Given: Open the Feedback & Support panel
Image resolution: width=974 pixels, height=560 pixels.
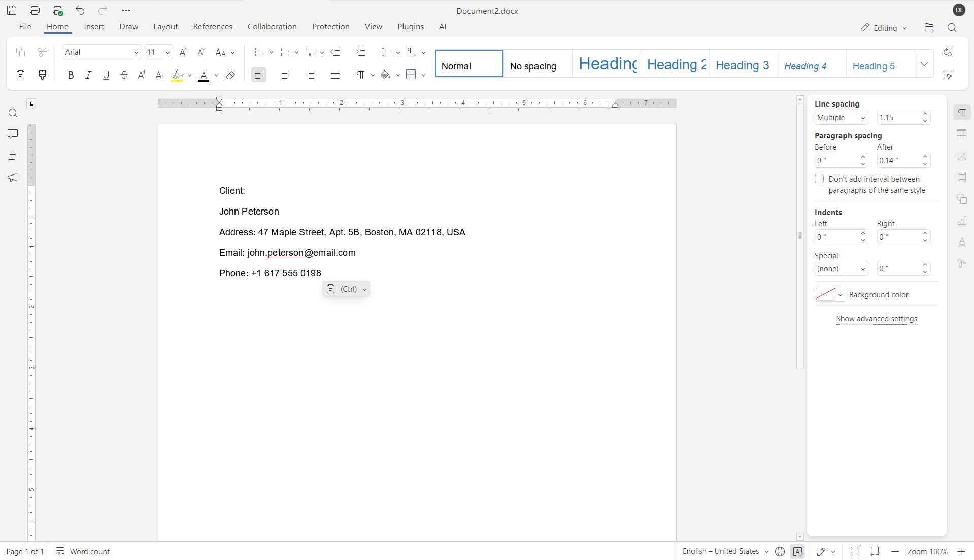Looking at the screenshot, I should 13,178.
